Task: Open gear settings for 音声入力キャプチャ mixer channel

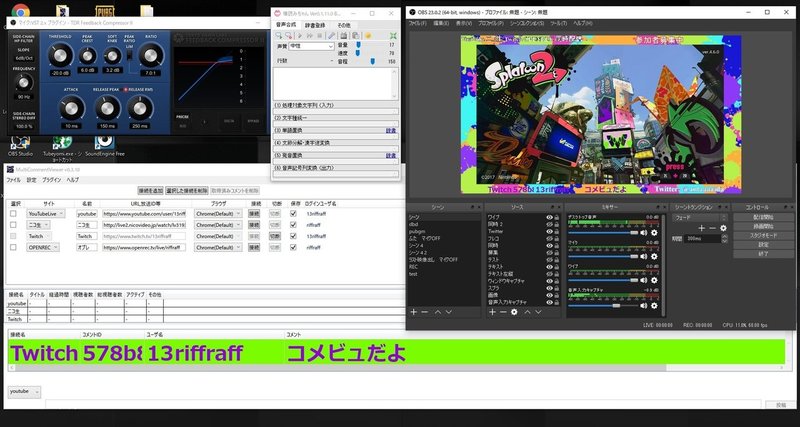Action: click(654, 306)
